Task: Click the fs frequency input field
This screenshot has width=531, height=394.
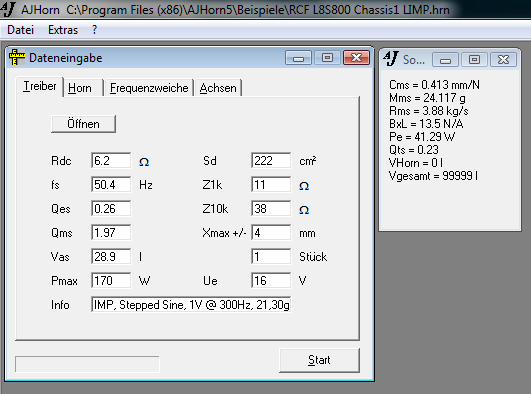Action: [x=111, y=185]
